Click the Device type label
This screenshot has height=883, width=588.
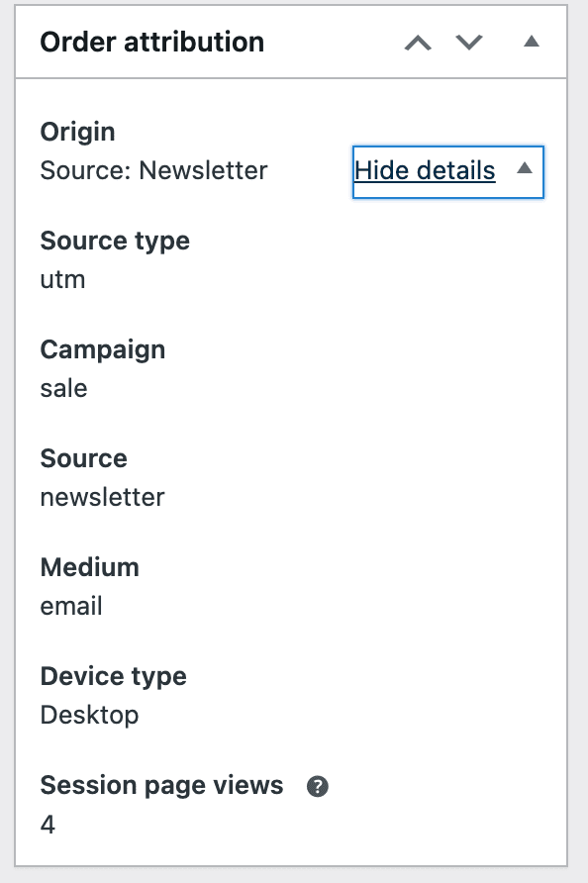pos(113,677)
